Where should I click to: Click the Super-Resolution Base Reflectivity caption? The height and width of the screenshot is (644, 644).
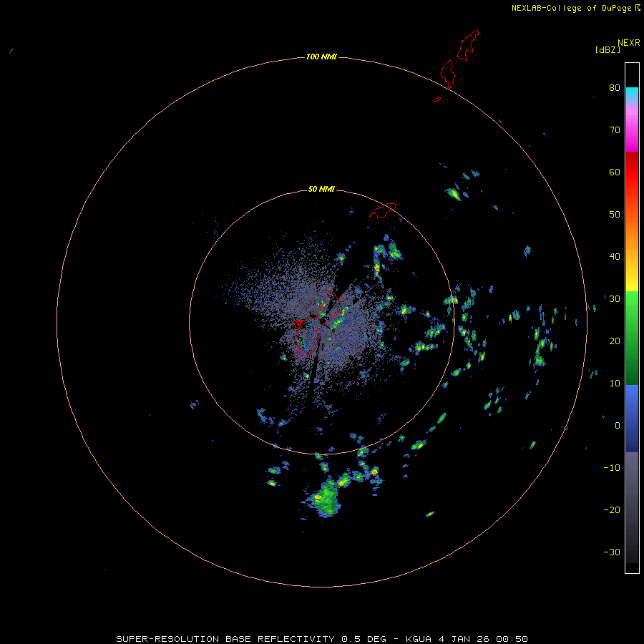[x=321, y=639]
